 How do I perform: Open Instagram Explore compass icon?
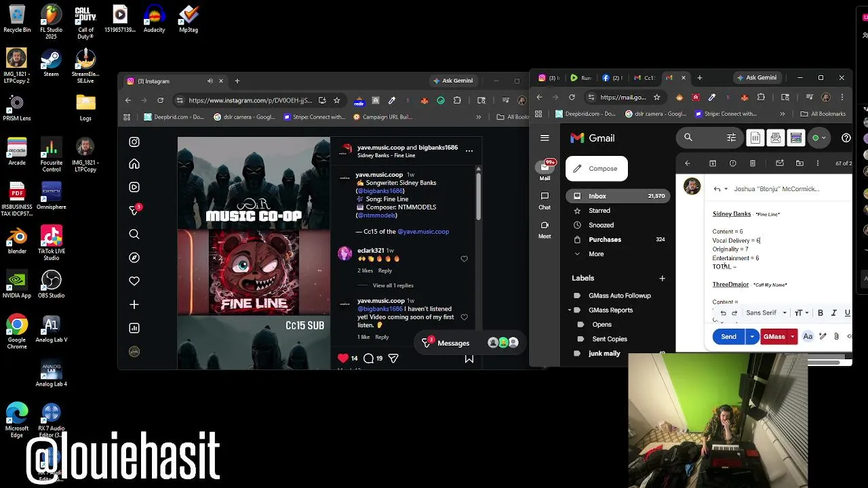point(134,258)
